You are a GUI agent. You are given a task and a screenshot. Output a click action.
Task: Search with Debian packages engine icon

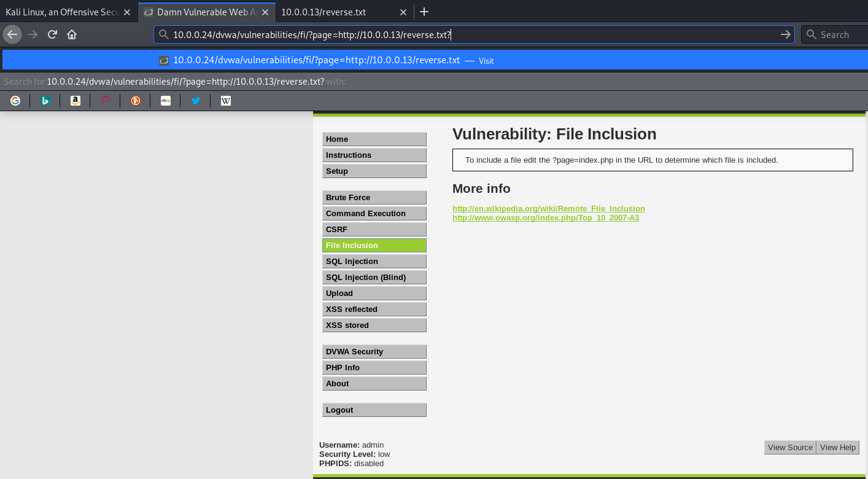105,101
